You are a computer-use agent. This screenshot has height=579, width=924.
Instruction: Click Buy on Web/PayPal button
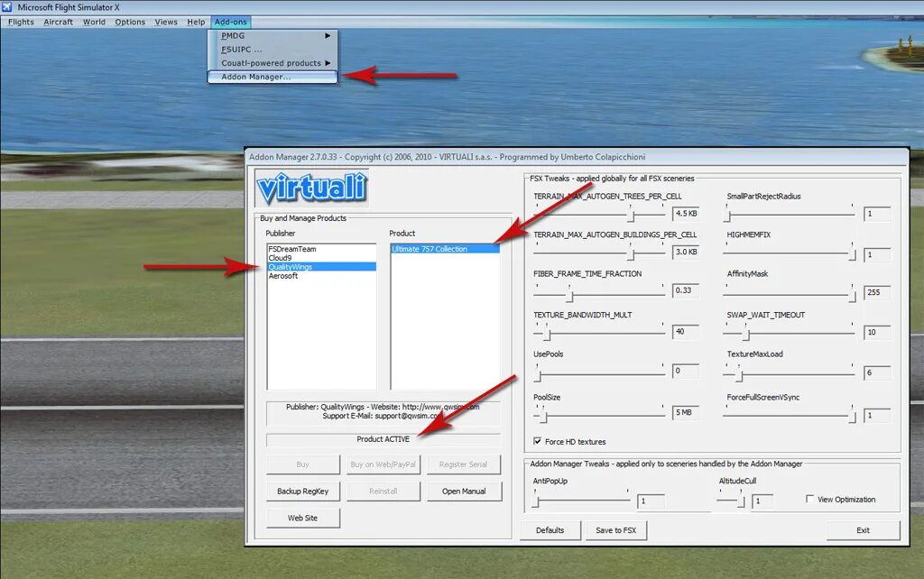tap(383, 464)
